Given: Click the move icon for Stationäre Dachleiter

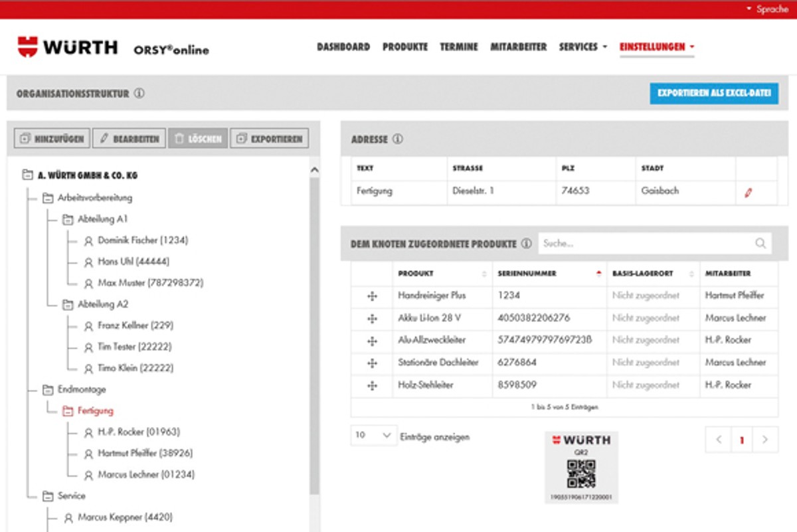Looking at the screenshot, I should click(x=372, y=363).
